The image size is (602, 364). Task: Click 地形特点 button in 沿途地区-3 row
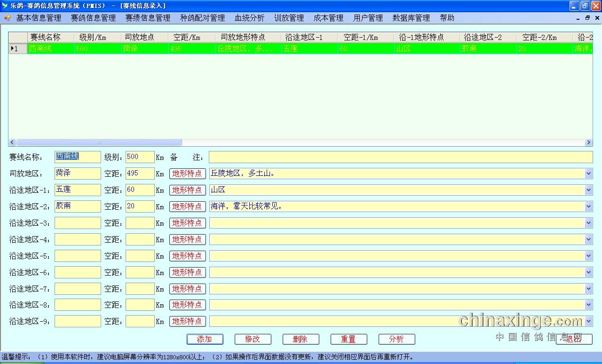tap(187, 223)
